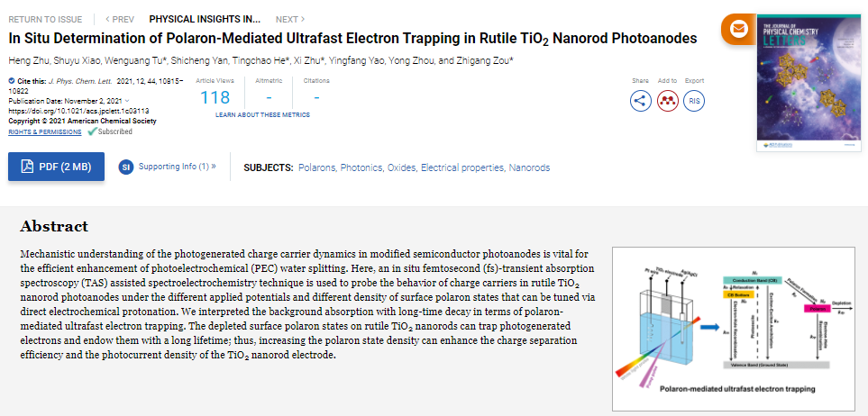Click the green Subscribed checkmark
Viewport: 868px width, 416px height.
(x=92, y=131)
